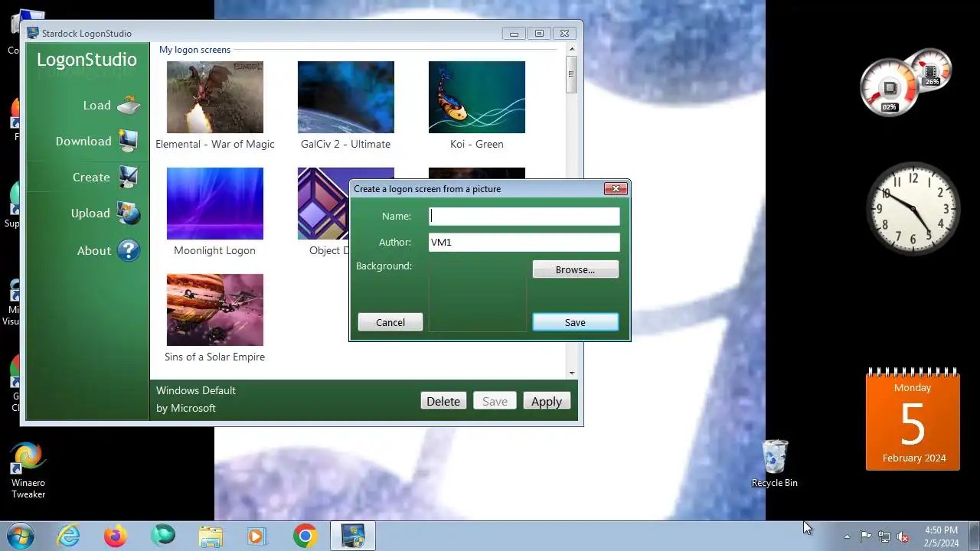This screenshot has height=551, width=980.
Task: Open File Explorer folder in taskbar
Action: point(211,536)
